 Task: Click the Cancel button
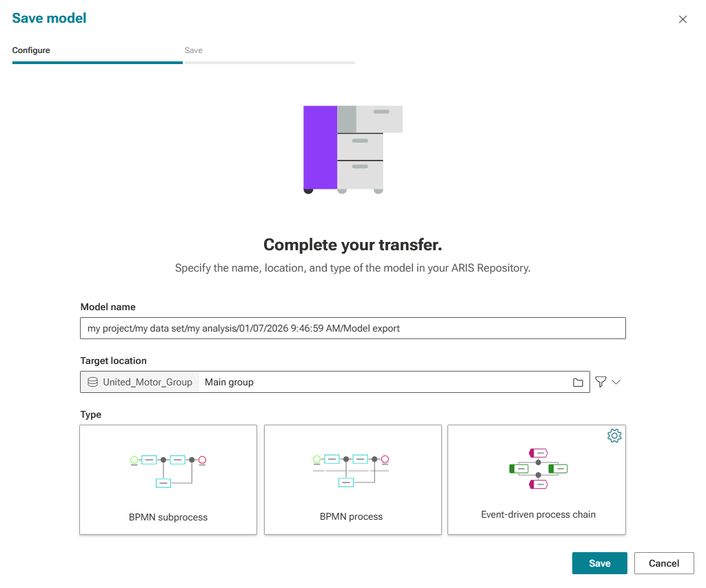664,563
